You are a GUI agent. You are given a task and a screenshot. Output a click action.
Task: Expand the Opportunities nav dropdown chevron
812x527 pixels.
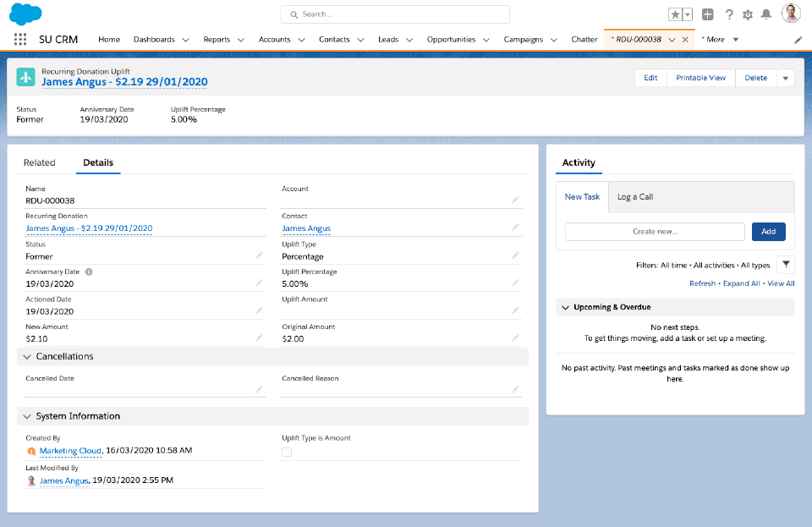coord(485,40)
